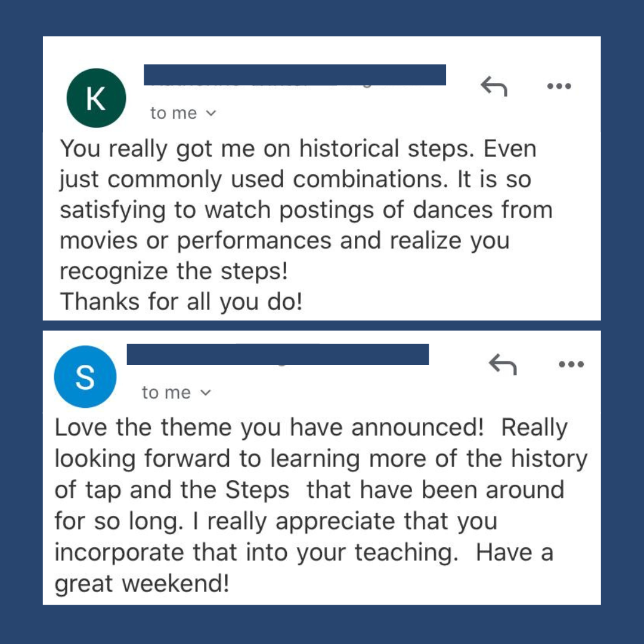The height and width of the screenshot is (644, 644).
Task: Select the redacted sender name beside K avatar
Action: [295, 75]
